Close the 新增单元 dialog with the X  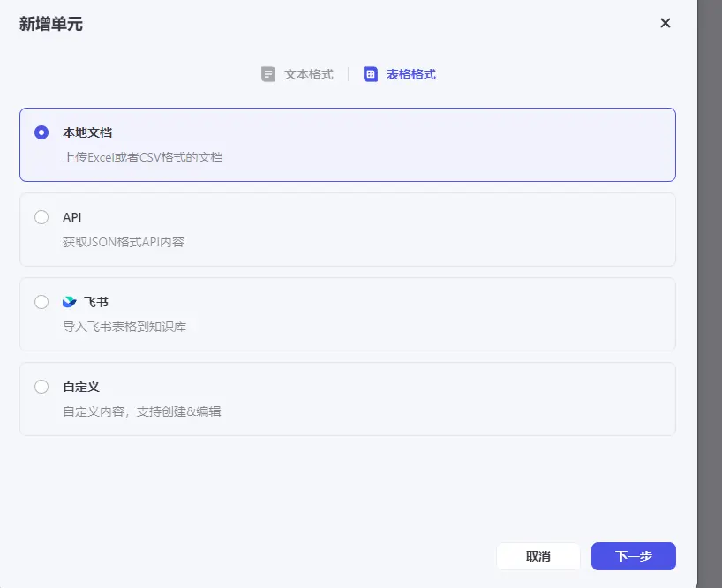tap(665, 23)
